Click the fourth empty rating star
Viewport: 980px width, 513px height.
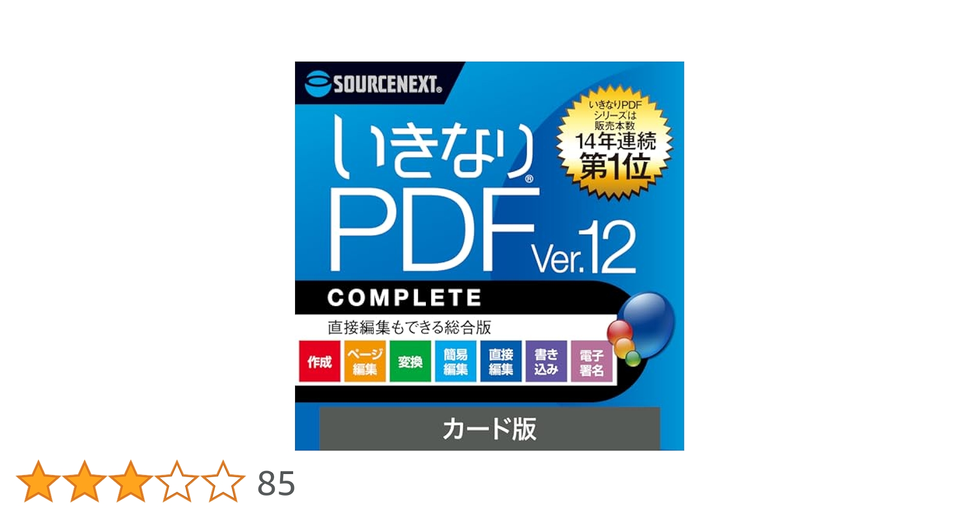[x=177, y=482]
